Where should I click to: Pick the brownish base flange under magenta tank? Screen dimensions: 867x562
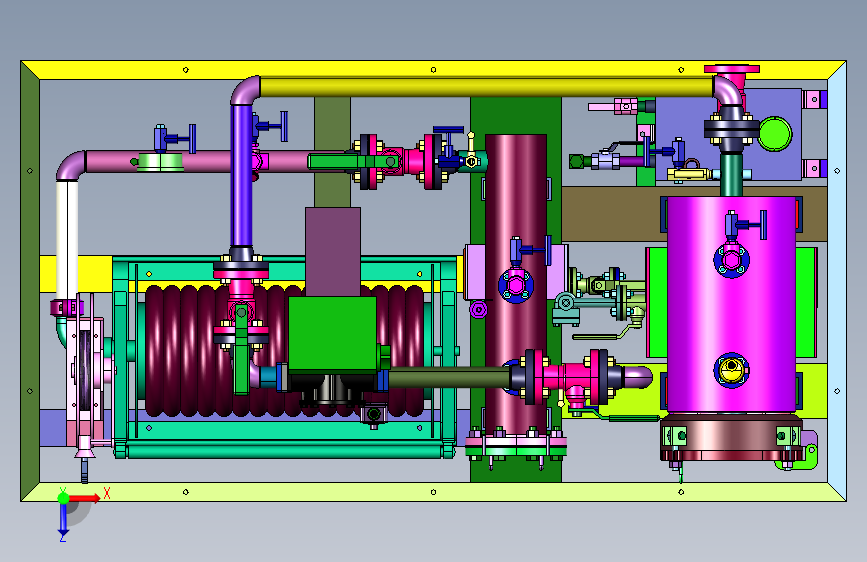pyautogui.click(x=731, y=439)
